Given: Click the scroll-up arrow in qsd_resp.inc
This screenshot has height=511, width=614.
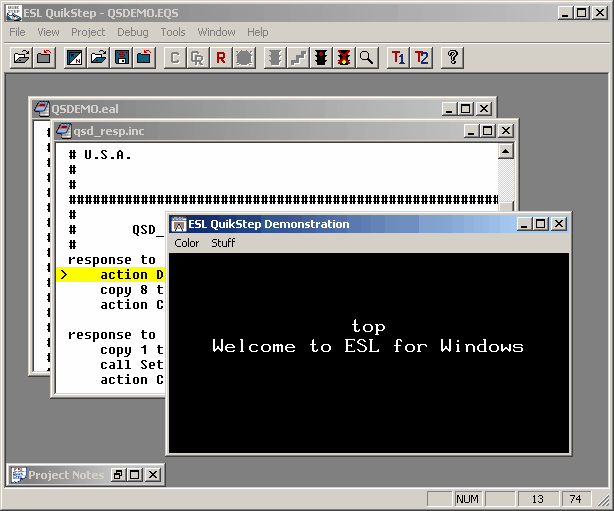Looking at the screenshot, I should coord(506,151).
